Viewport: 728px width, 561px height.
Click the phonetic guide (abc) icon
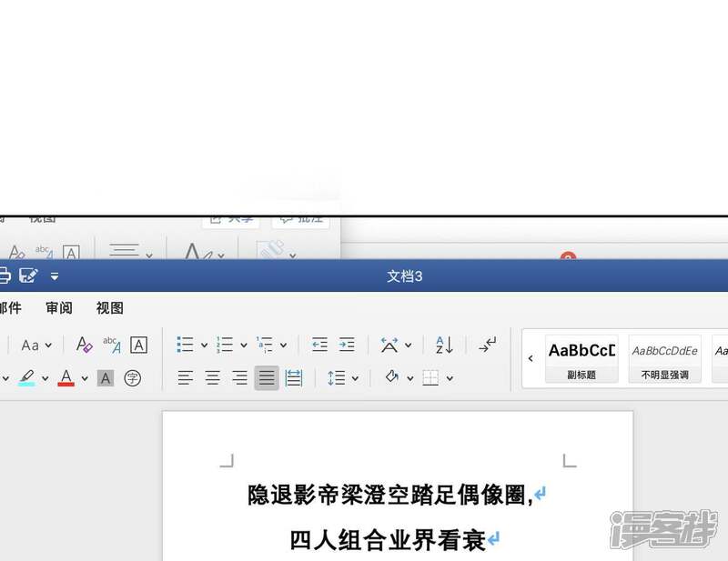pyautogui.click(x=111, y=345)
